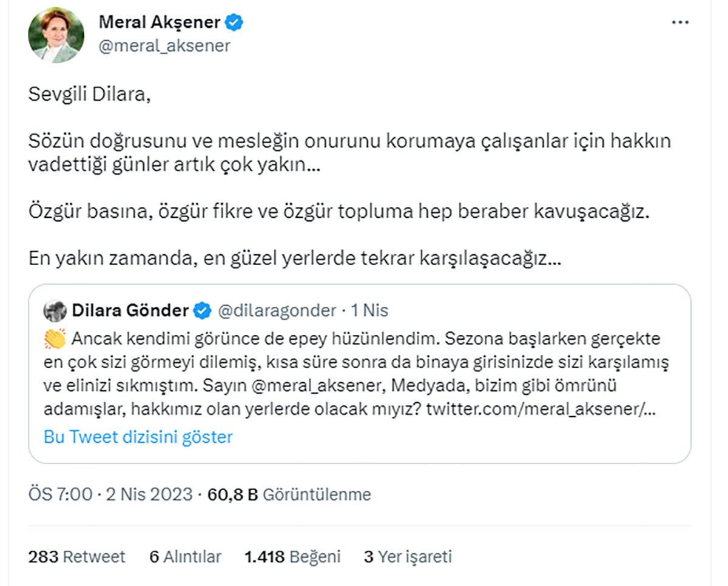Open the tweet timestamp ÖS 7:00 · 2 Nis 2023

tap(110, 494)
